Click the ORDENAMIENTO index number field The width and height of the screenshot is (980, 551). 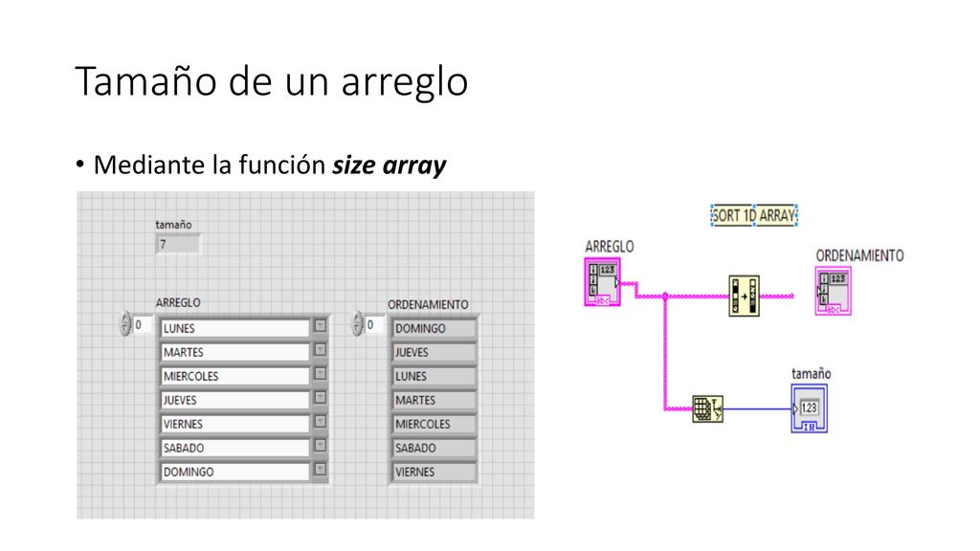(375, 325)
